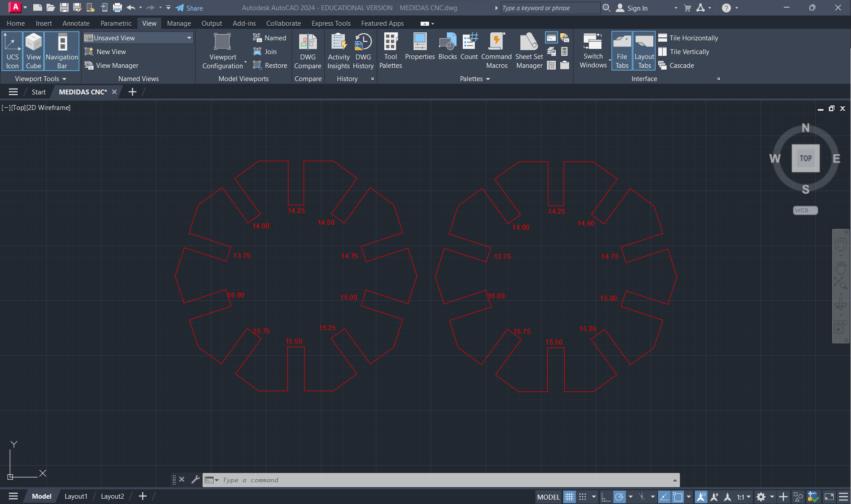The width and height of the screenshot is (851, 504).
Task: Toggle the View Cube display
Action: coord(33,51)
